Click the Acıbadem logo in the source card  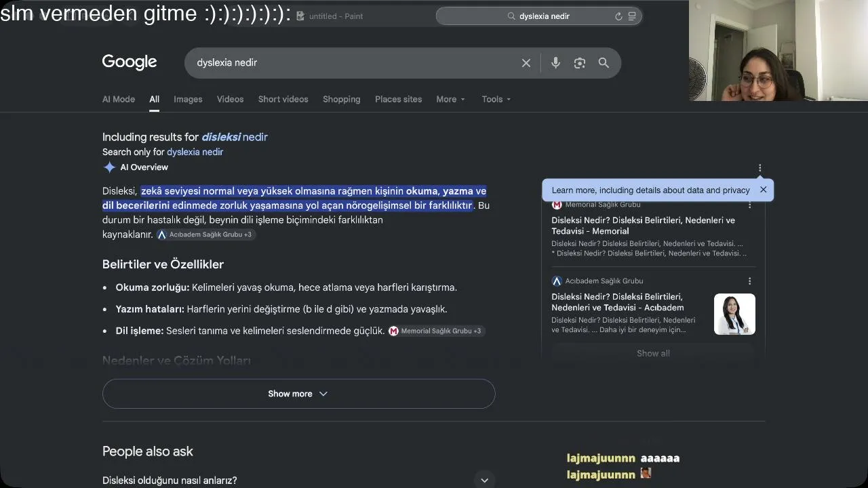[x=557, y=281]
